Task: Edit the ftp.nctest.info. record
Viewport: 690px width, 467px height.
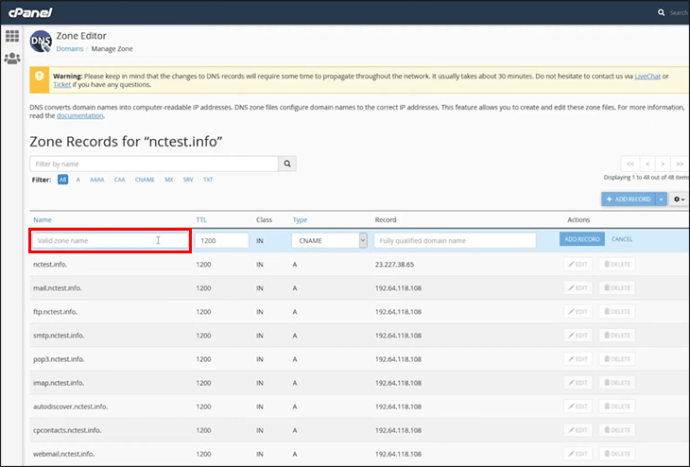Action: tap(578, 312)
